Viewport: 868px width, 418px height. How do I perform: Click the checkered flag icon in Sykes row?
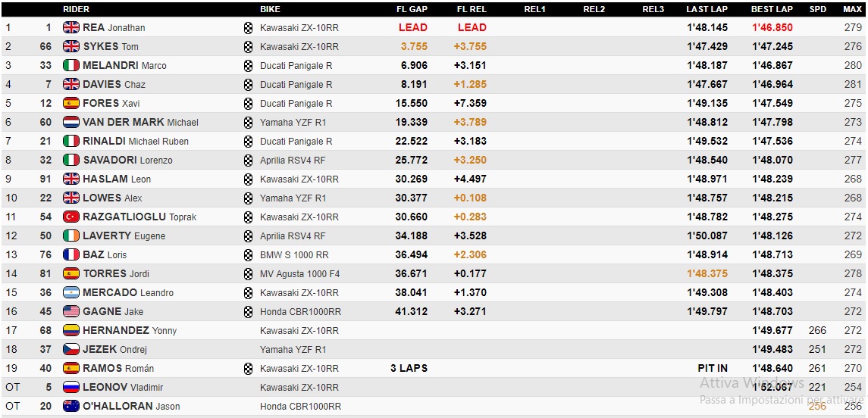pyautogui.click(x=248, y=46)
